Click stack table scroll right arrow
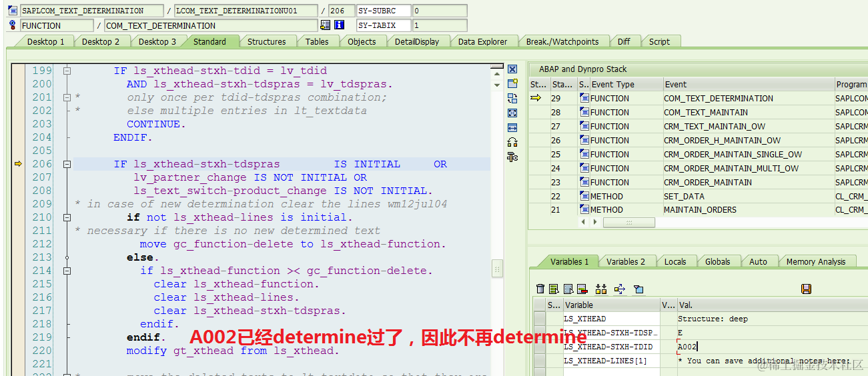This screenshot has width=868, height=376. click(594, 222)
